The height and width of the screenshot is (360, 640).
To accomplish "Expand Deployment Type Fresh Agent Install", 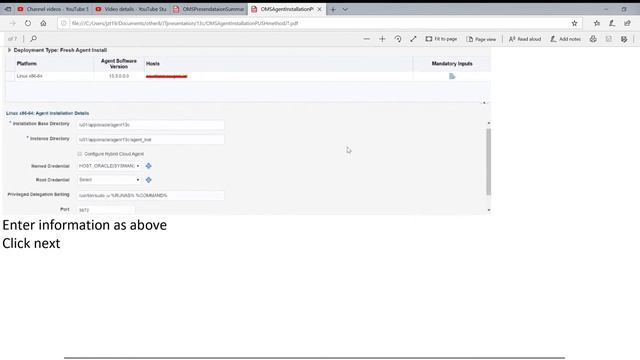I will tap(9, 50).
